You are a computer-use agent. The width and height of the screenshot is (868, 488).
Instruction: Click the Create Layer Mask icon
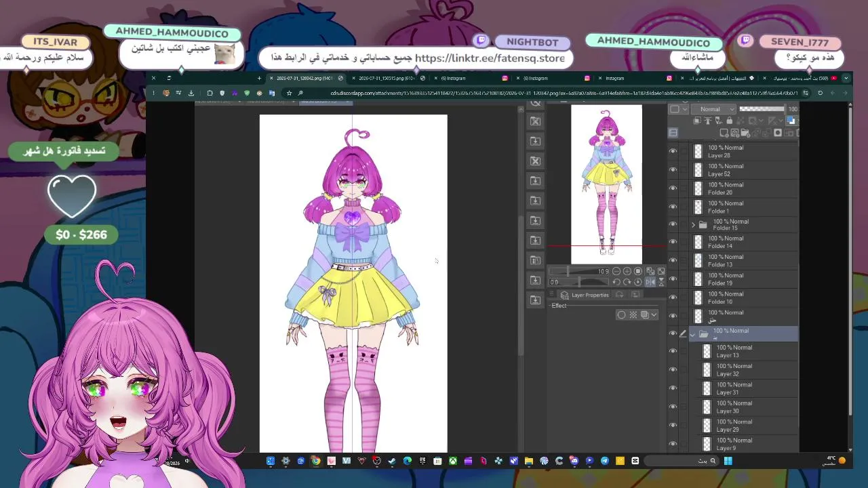click(778, 133)
